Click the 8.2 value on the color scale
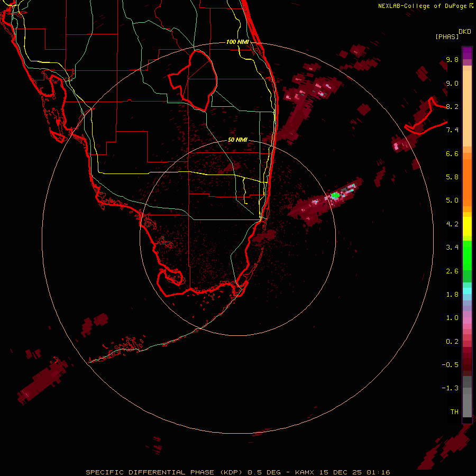The height and width of the screenshot is (476, 476). click(452, 106)
